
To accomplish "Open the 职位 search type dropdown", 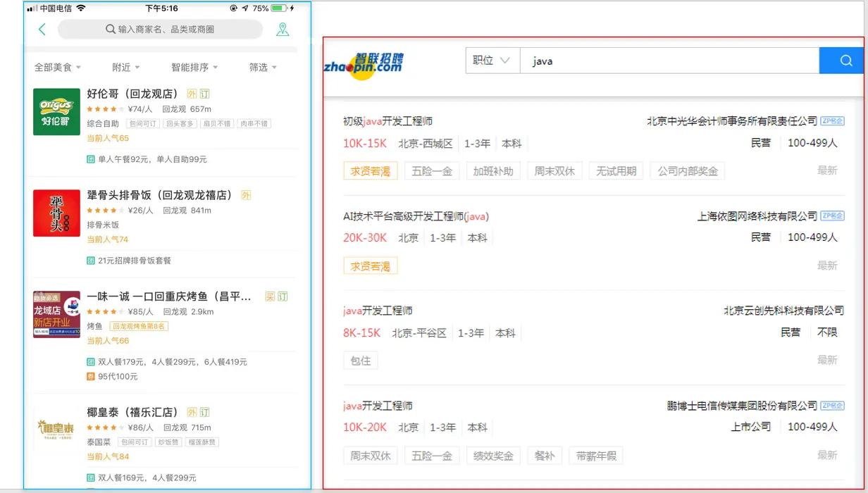I will click(492, 61).
